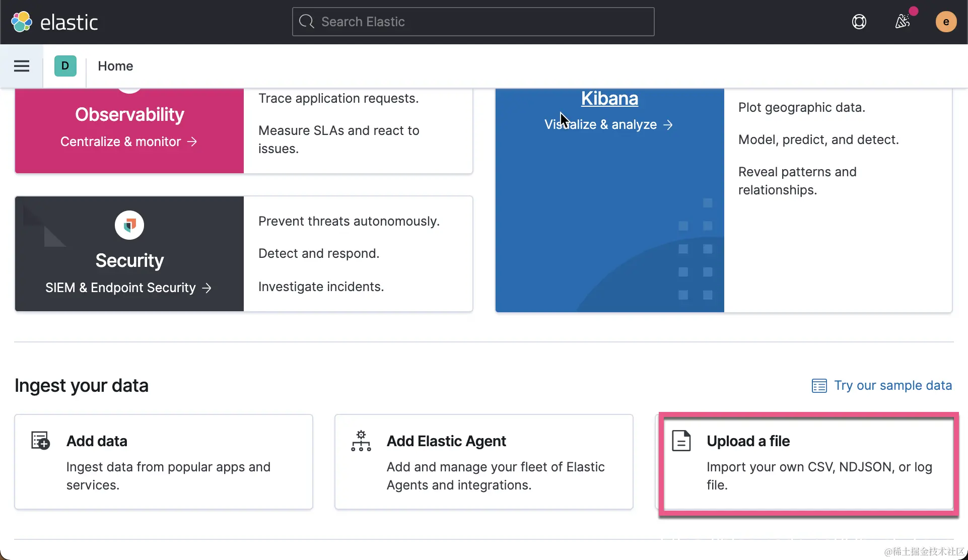Click the Add data icon
The width and height of the screenshot is (968, 560).
click(x=40, y=441)
